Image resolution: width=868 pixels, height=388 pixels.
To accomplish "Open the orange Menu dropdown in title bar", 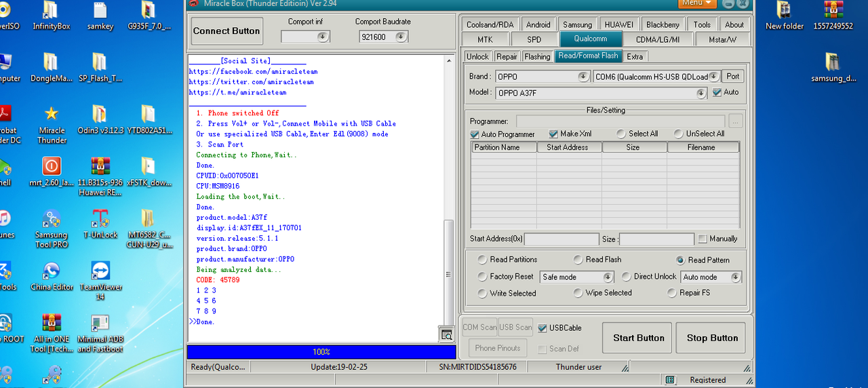I will 698,3.
